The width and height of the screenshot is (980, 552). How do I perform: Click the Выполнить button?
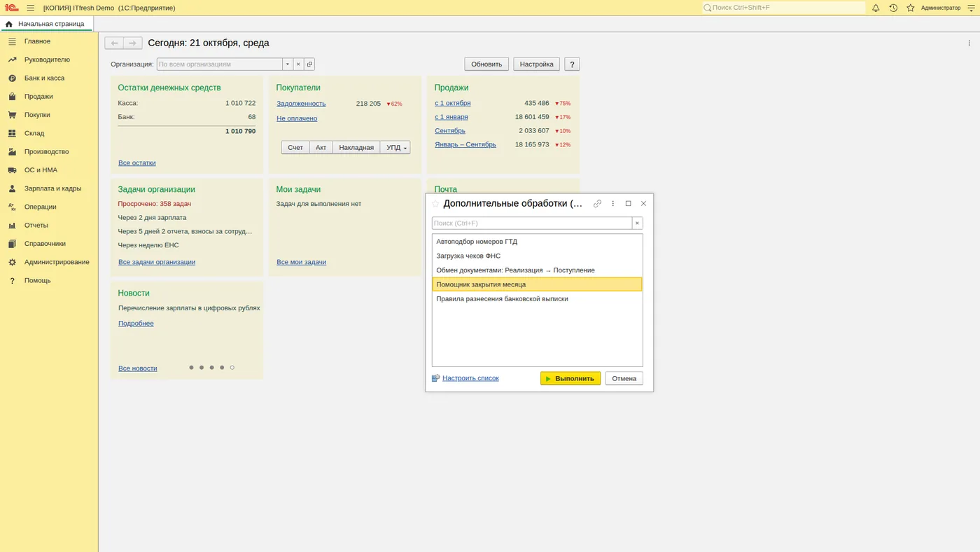click(570, 378)
